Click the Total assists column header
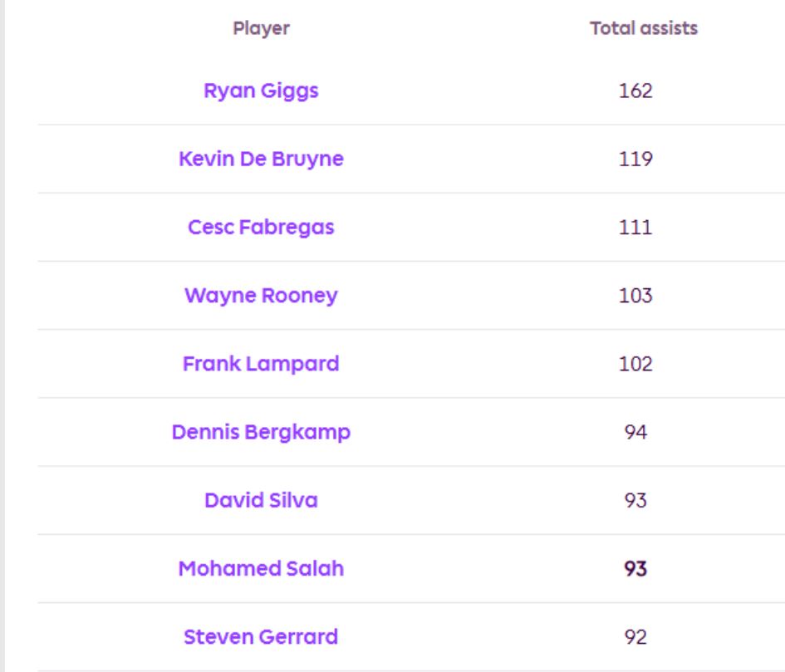The width and height of the screenshot is (785, 672). coord(644,28)
